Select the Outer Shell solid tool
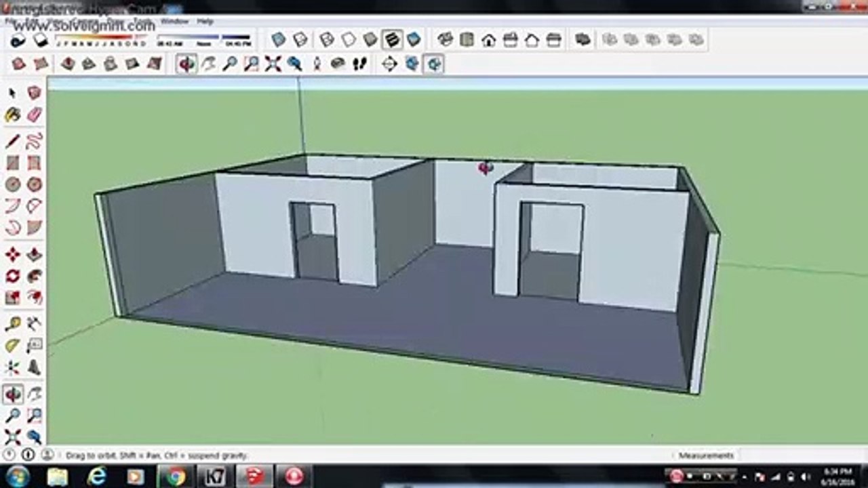The width and height of the screenshot is (868, 488). point(583,40)
